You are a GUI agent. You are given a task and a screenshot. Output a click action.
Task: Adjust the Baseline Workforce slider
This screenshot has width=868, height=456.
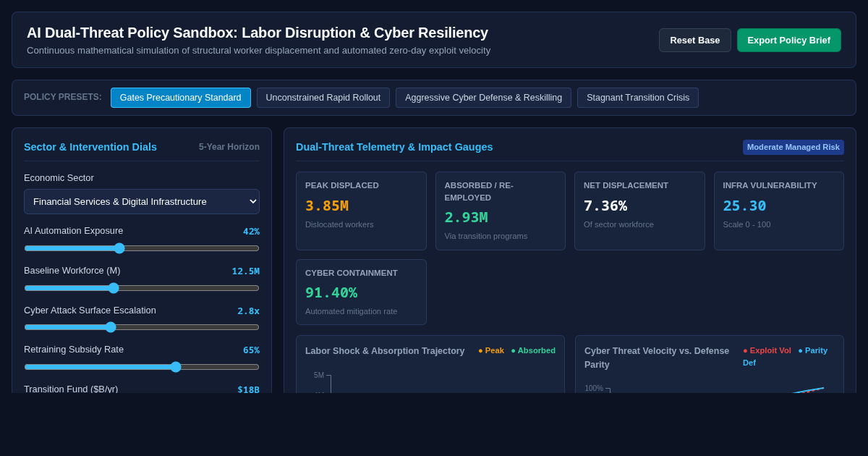pyautogui.click(x=142, y=288)
